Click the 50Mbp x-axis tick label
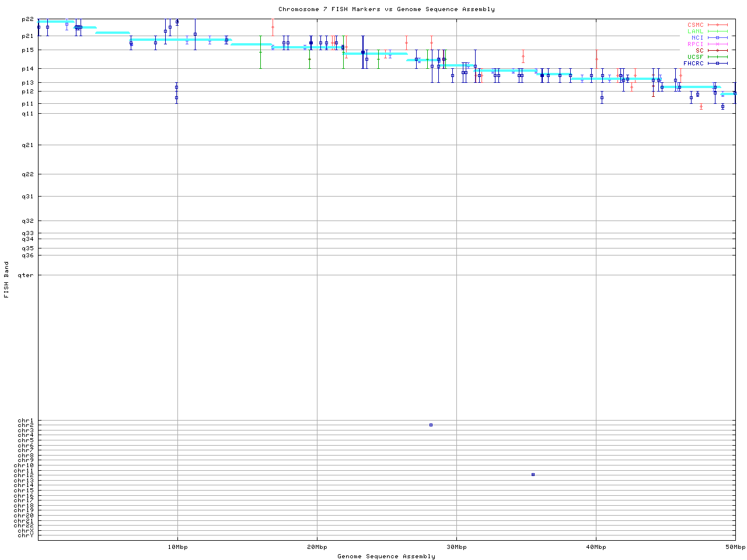Image resolution: width=747 pixels, height=560 pixels. (x=735, y=547)
